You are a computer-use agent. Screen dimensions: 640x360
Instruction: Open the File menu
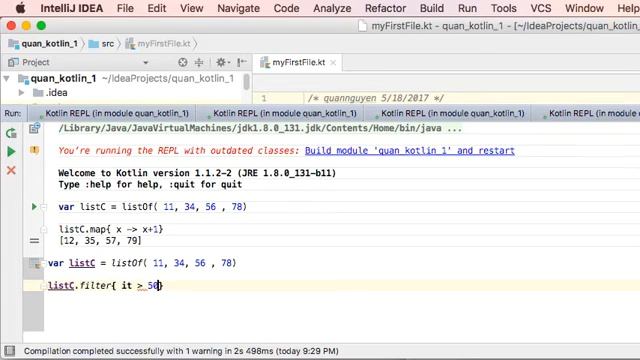[125, 8]
